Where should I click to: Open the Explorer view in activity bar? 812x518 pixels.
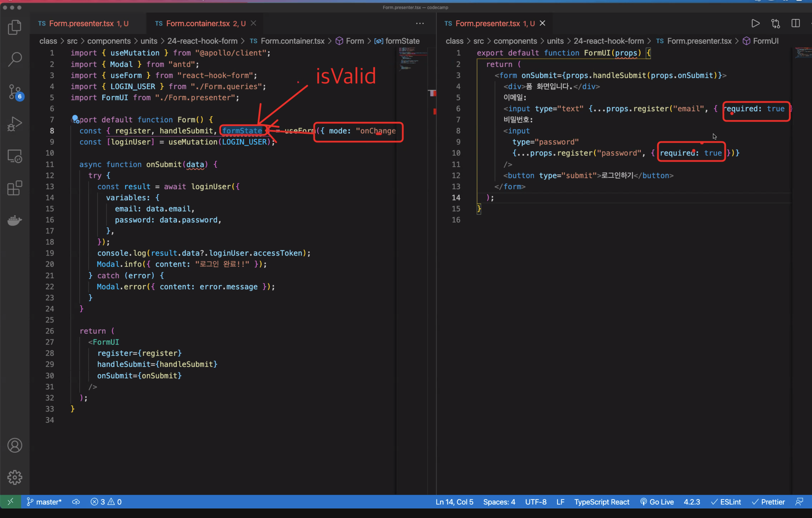(15, 27)
